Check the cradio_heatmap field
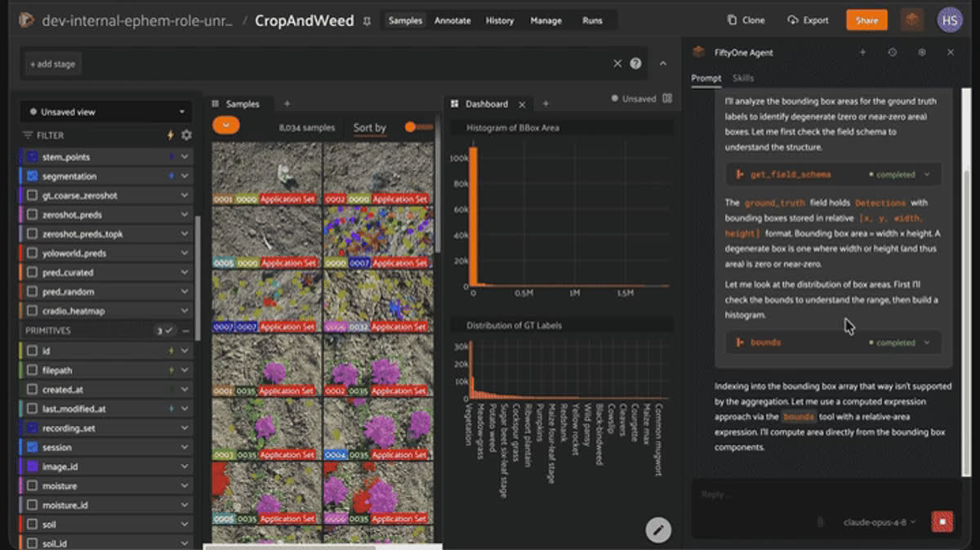Screen dimensions: 980x550 [x=33, y=311]
